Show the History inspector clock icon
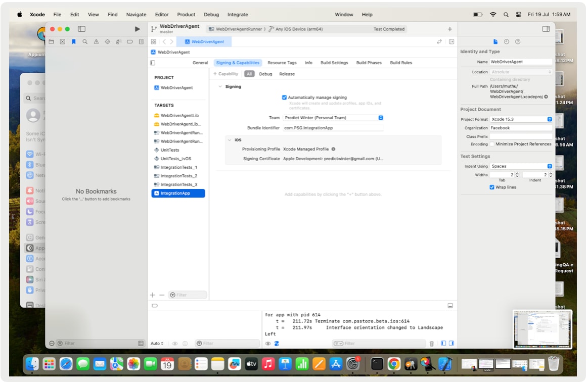Screen dimensions: 588x383 click(x=507, y=42)
